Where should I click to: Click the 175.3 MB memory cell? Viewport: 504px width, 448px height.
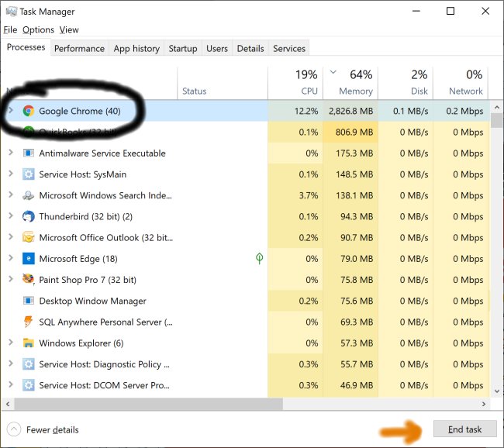coord(350,153)
